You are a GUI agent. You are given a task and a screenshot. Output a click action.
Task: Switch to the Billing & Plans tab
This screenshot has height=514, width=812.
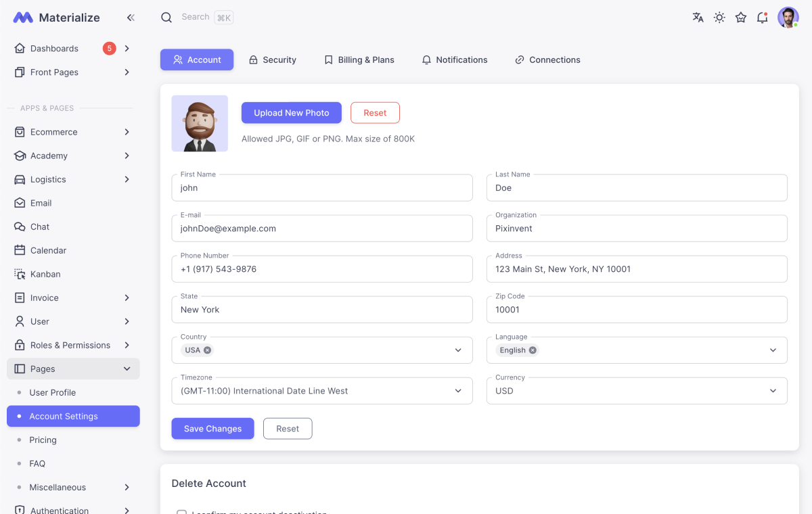(x=359, y=60)
